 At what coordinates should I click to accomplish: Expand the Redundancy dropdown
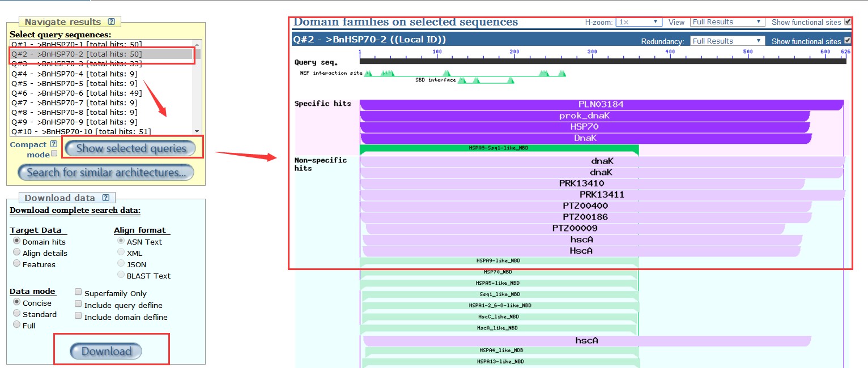pos(727,41)
